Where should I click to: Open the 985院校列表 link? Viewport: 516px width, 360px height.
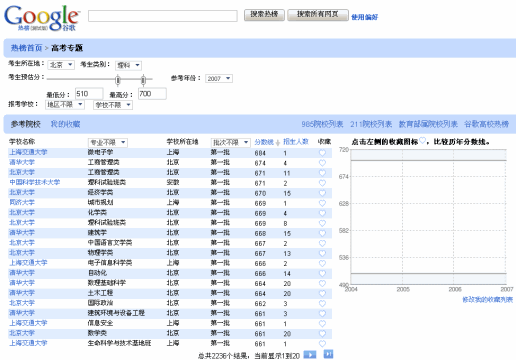(x=322, y=124)
